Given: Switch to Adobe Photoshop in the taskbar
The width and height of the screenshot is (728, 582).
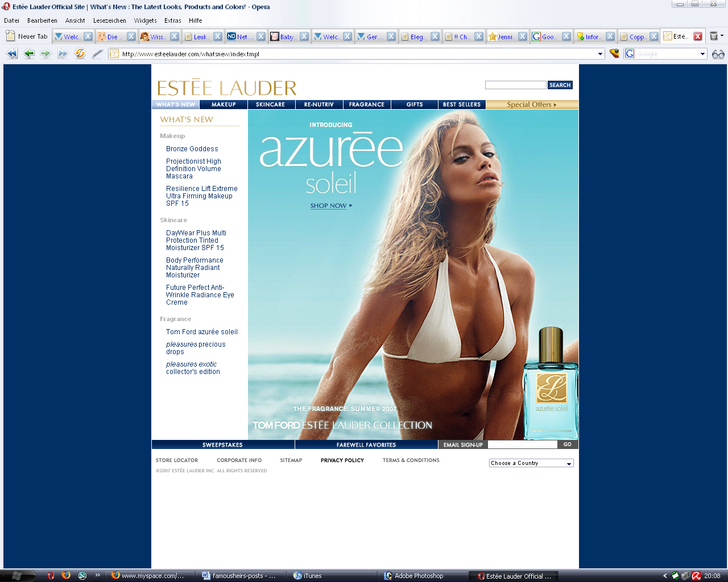Looking at the screenshot, I should pyautogui.click(x=423, y=576).
